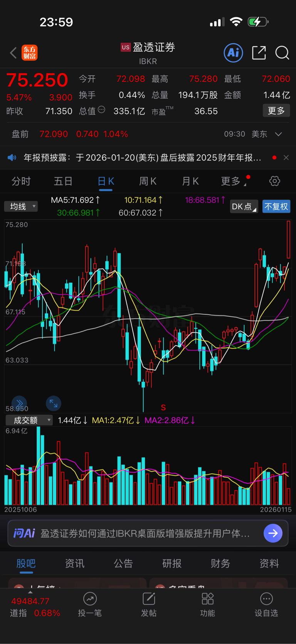Tap the 盈透证券 stock title
The width and height of the screenshot is (296, 644).
point(154,47)
